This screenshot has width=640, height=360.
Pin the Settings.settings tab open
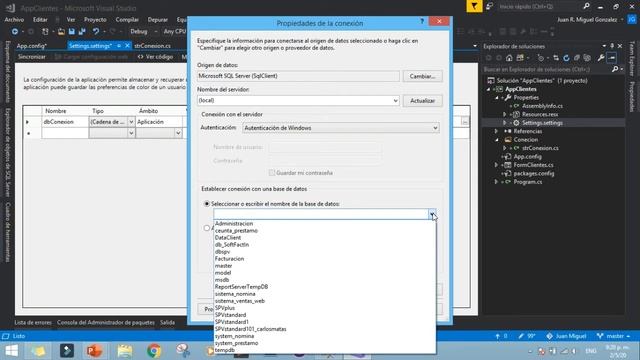tap(119, 46)
